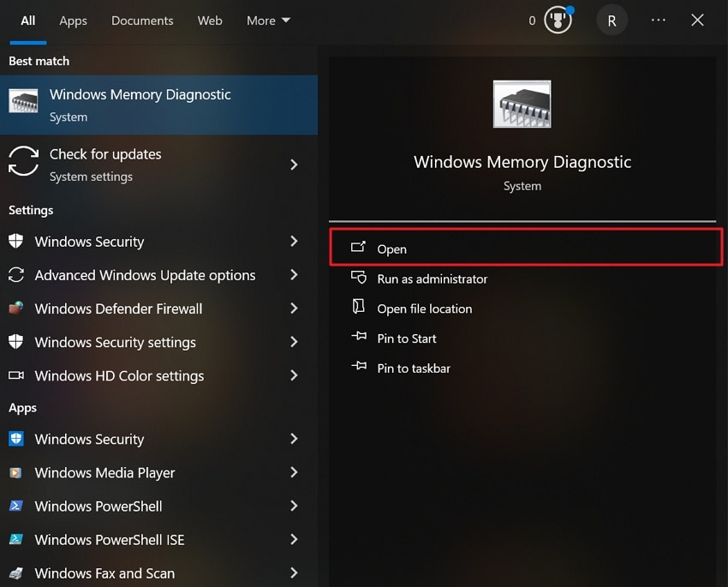Open Windows Memory Diagnostic
This screenshot has width=728, height=587.
[391, 249]
